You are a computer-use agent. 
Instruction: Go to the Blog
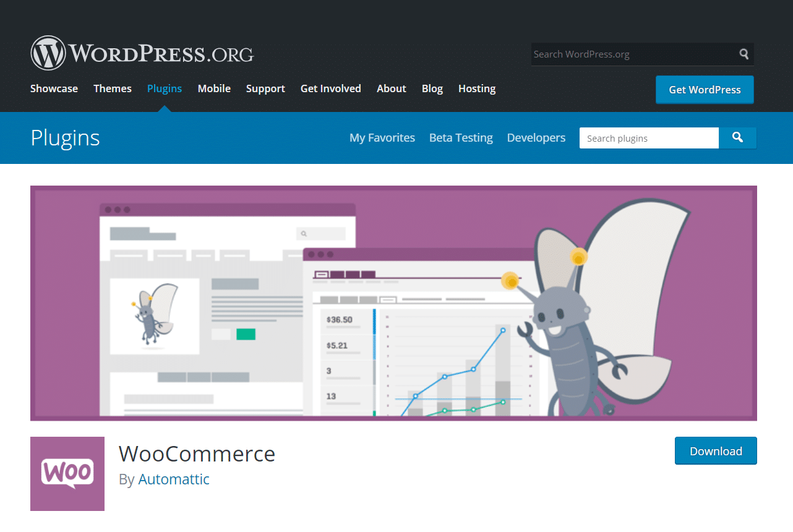pos(432,88)
